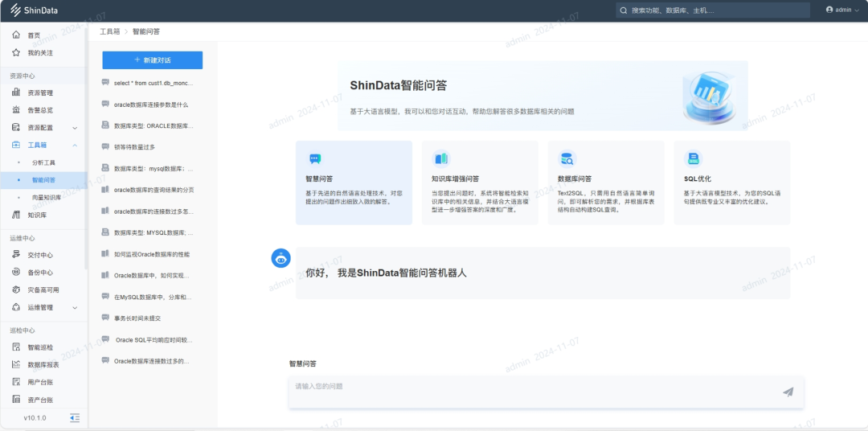The height and width of the screenshot is (431, 868).
Task: Click the robot avatar icon
Action: click(x=280, y=258)
